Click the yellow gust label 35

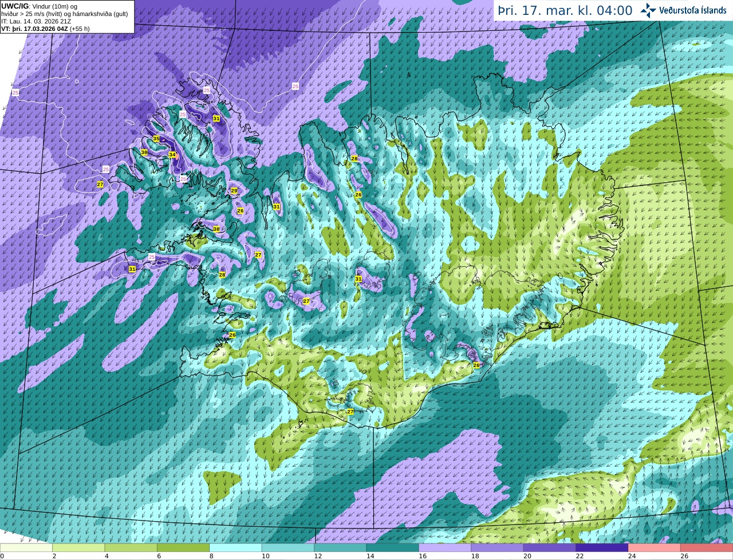(x=156, y=139)
